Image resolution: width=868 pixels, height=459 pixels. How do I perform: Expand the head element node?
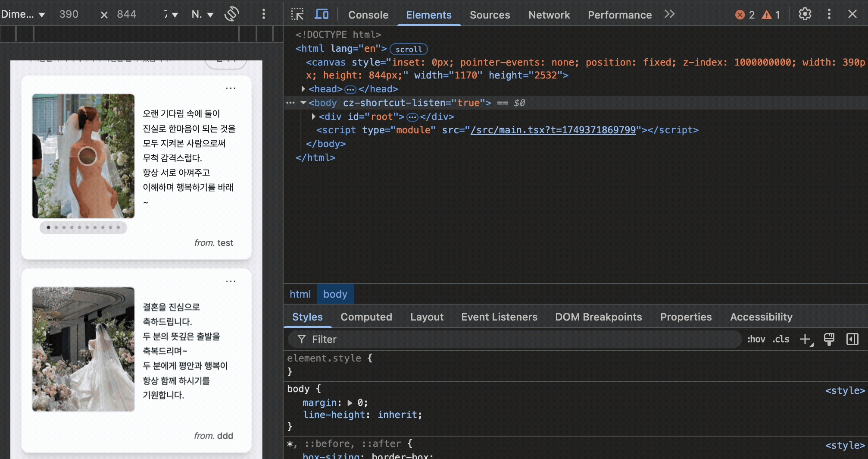303,89
